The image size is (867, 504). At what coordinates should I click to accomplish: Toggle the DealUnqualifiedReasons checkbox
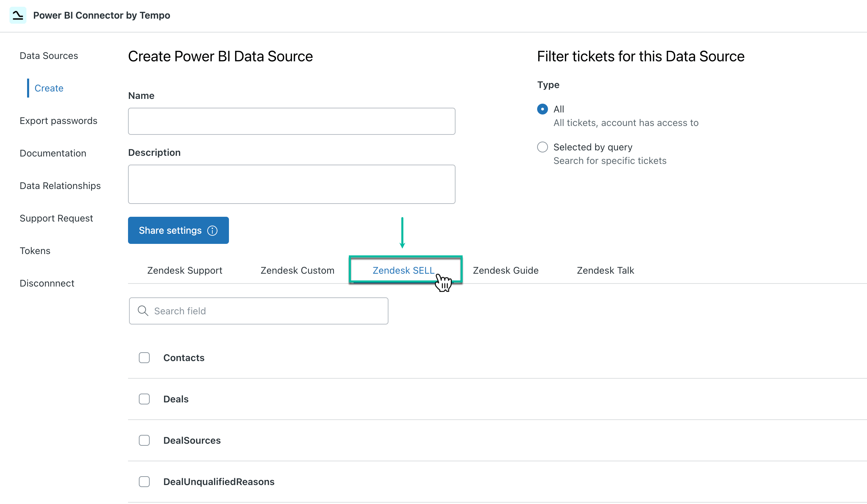pyautogui.click(x=144, y=482)
